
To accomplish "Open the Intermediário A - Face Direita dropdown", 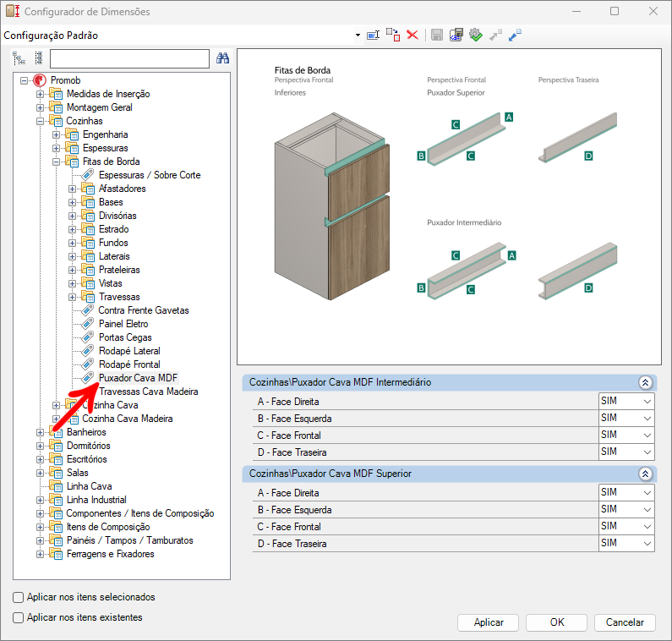I will tap(647, 402).
